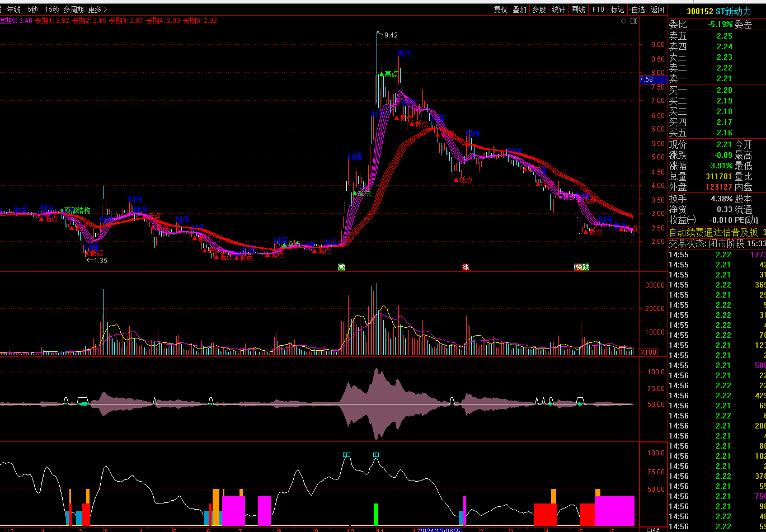Click the 长期5: 2.92 indicator value
Image resolution: width=766 pixels, height=532 pixels.
coord(200,21)
